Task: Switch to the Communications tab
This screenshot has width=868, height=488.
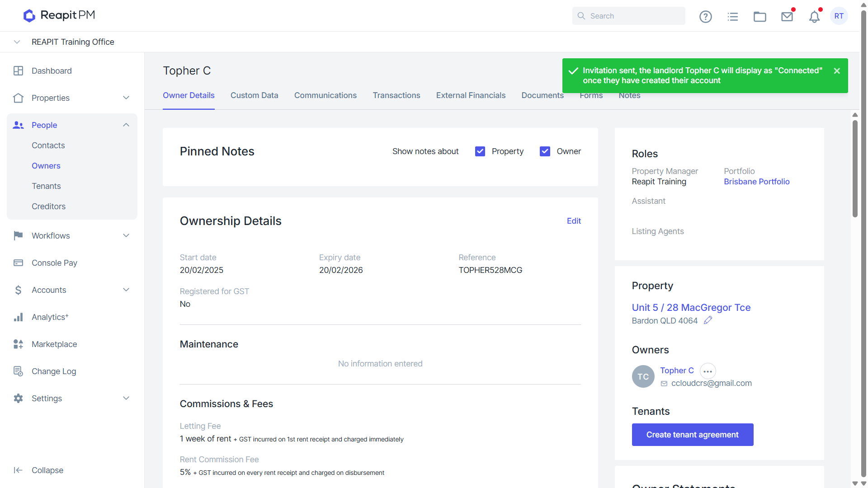Action: click(x=325, y=95)
